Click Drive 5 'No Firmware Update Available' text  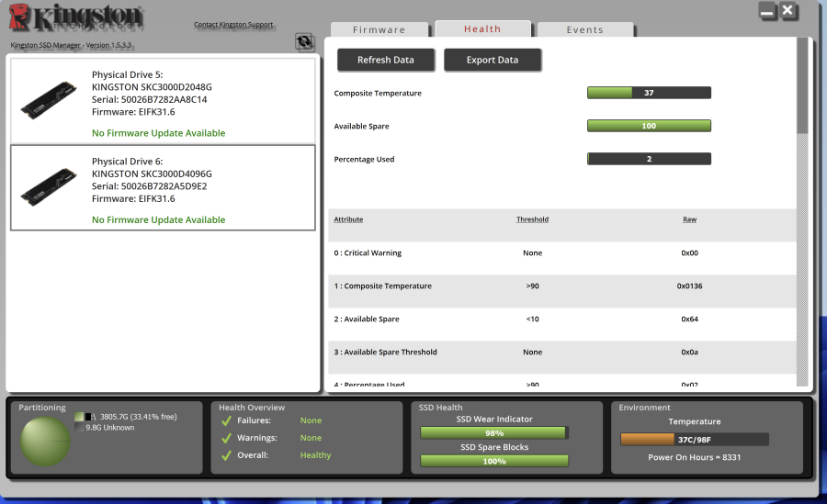click(158, 133)
